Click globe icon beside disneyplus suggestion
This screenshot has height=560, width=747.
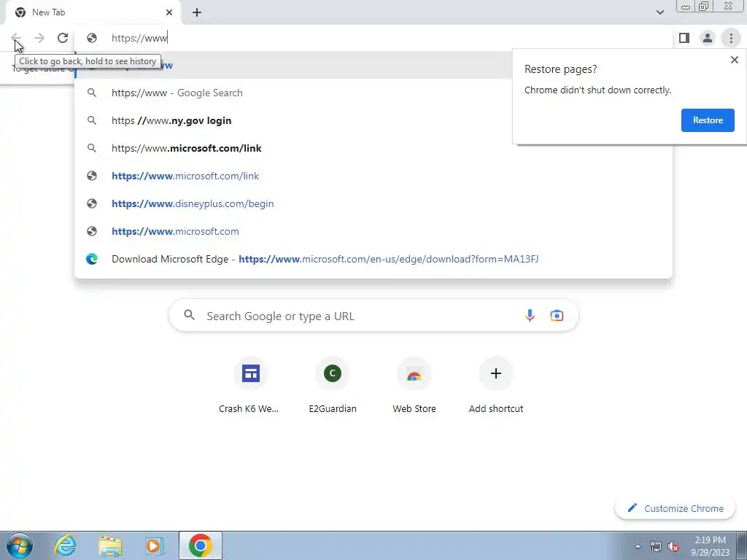tap(92, 203)
